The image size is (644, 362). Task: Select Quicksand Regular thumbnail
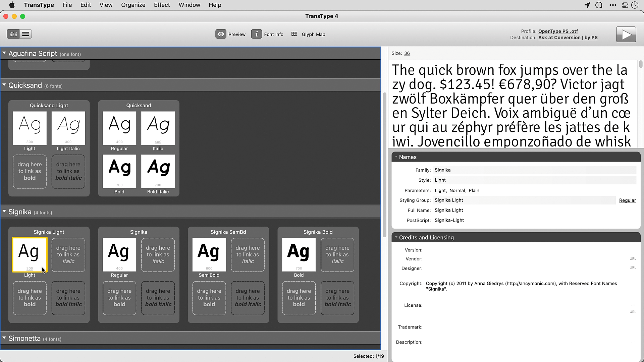[119, 128]
